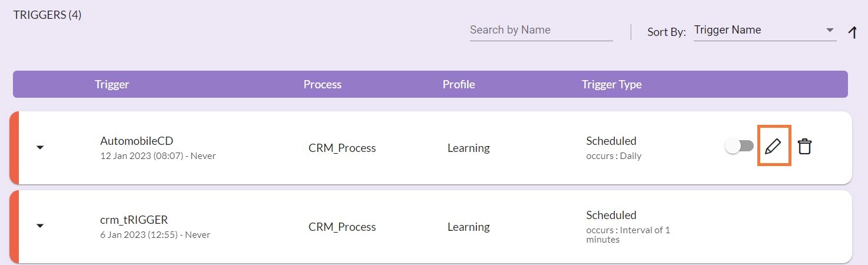868x265 pixels.
Task: Select the AutomobileCD trigger name
Action: 137,141
